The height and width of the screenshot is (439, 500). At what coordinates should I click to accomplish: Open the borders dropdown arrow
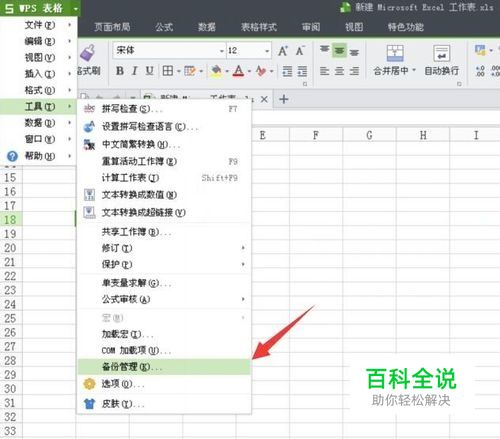[x=179, y=71]
